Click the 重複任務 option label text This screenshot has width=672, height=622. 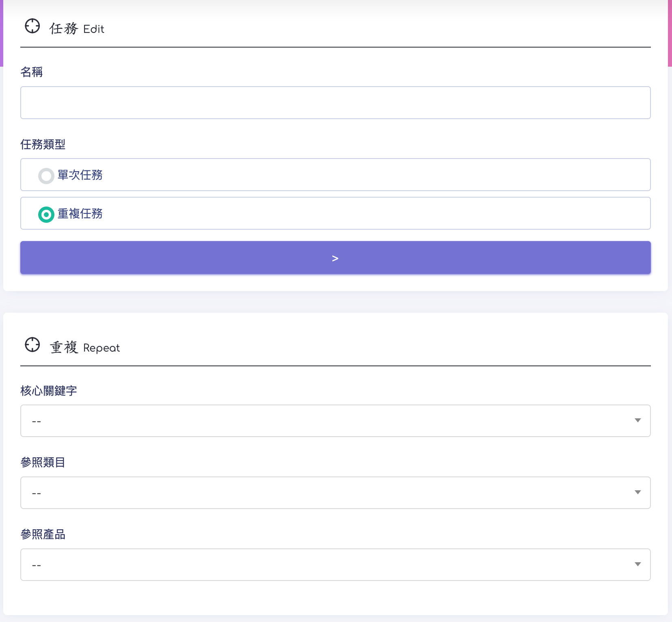click(x=80, y=213)
